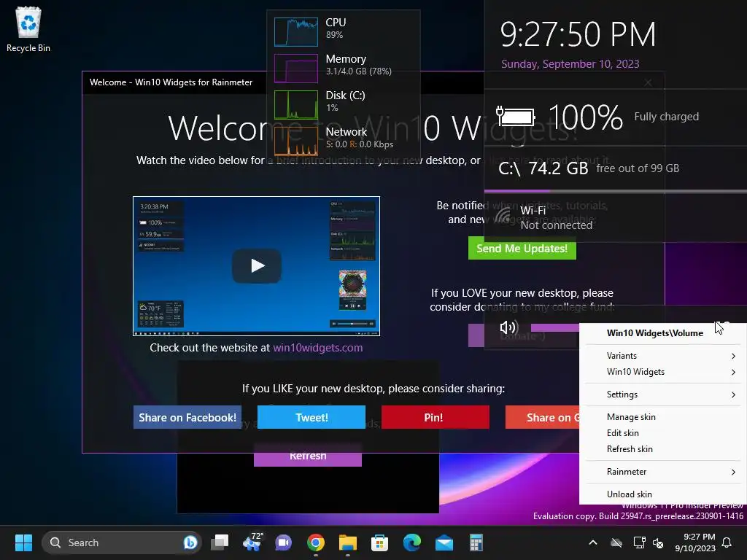Open the Recycle Bin desktop icon
Viewport: 747px width, 560px height.
28,29
